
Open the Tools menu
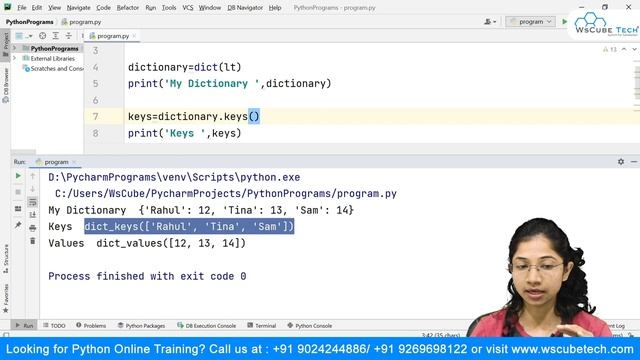[x=169, y=8]
